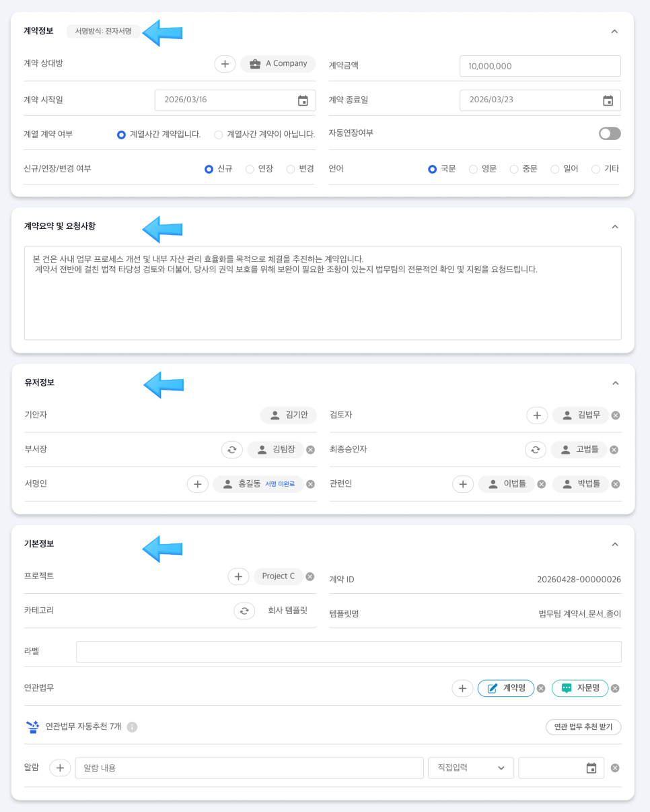Open the calendar for 계약 시작일
Viewport: 650px width, 812px height.
(x=302, y=100)
